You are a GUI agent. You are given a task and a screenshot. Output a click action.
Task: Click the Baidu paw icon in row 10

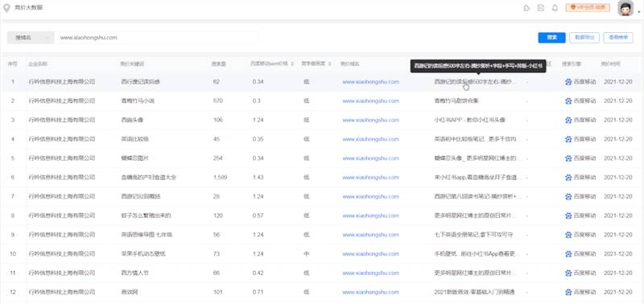click(568, 254)
